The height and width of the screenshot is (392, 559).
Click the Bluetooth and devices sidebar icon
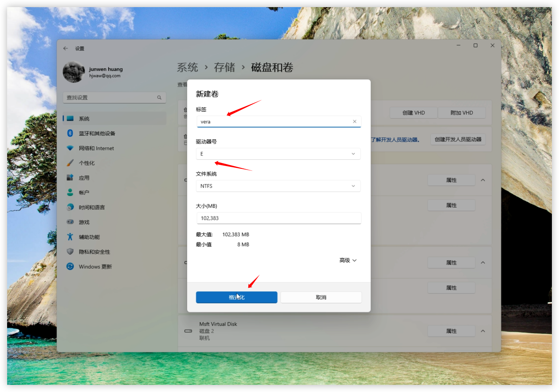pyautogui.click(x=70, y=133)
